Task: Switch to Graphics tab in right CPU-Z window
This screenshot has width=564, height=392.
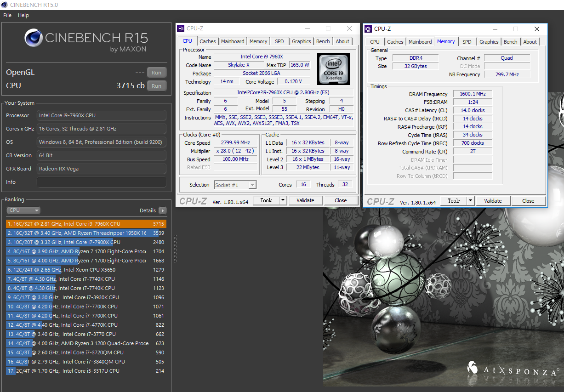Action: [489, 42]
